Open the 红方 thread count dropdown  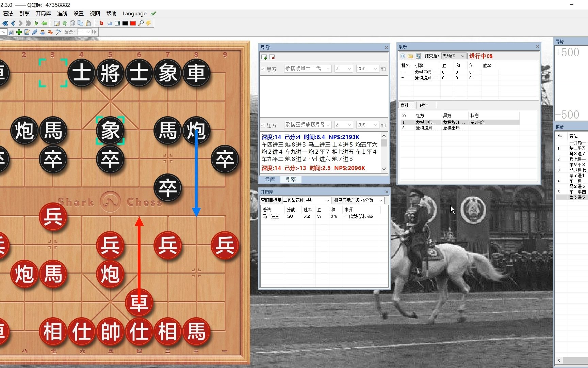343,125
